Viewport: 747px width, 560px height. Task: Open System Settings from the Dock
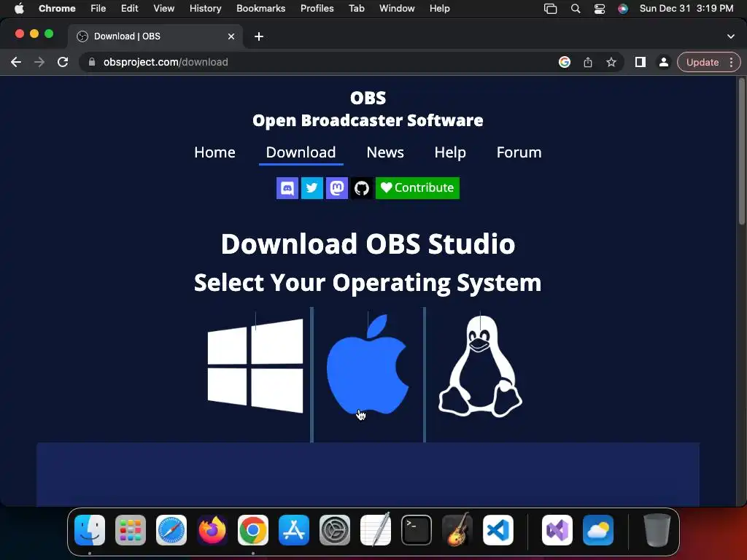(x=334, y=530)
